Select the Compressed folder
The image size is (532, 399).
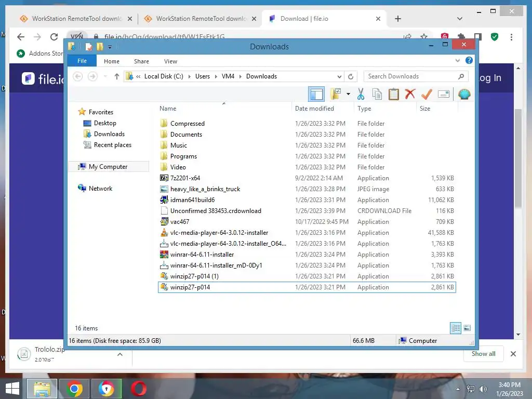(x=307, y=124)
